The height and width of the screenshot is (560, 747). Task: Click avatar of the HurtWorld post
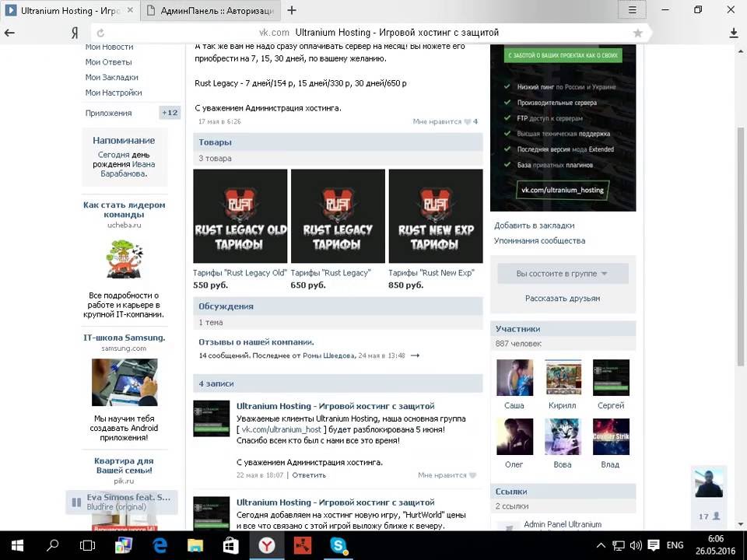click(x=212, y=514)
